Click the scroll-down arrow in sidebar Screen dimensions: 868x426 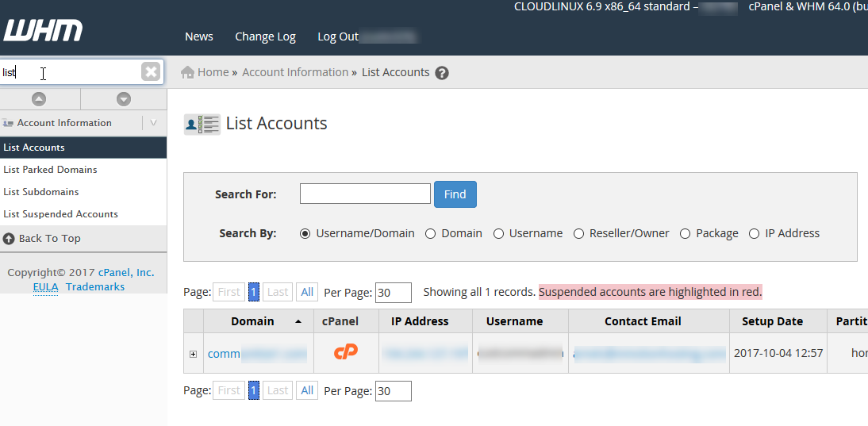pos(123,99)
